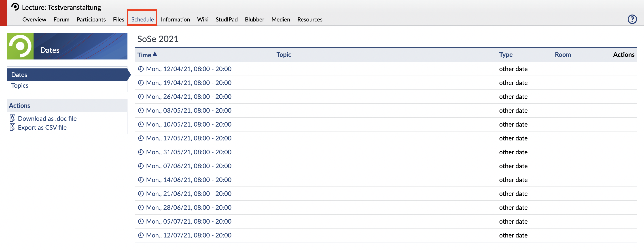Open date Mon., 28/06/21, 08:00 - 20:00
This screenshot has height=250, width=644.
189,207
